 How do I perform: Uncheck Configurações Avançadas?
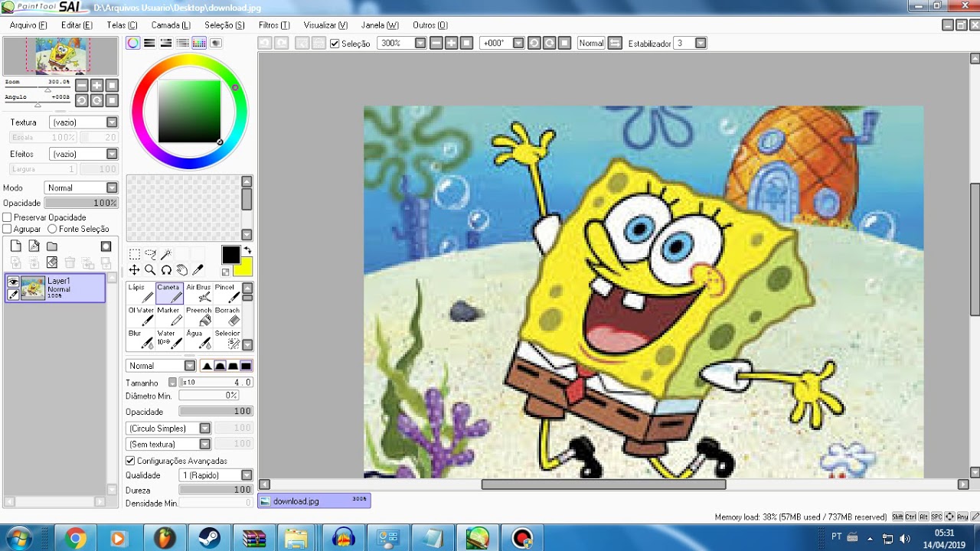[x=130, y=461]
